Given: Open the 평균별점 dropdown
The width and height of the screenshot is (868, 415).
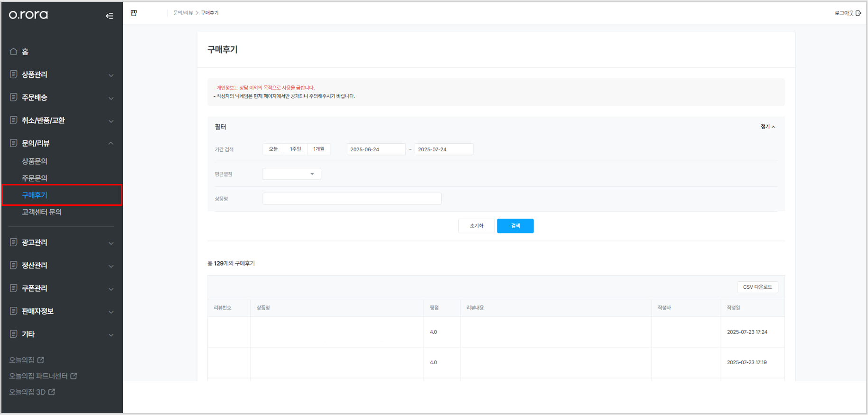Looking at the screenshot, I should click(292, 174).
